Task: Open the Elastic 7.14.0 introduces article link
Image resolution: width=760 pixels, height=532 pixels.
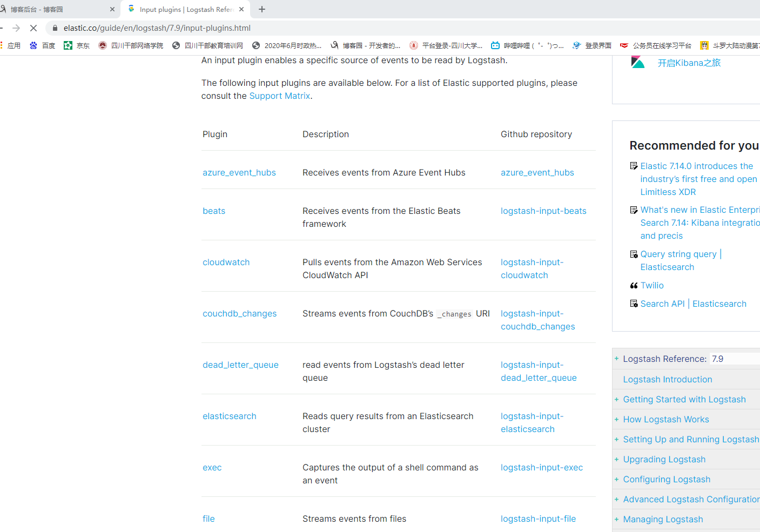Action: (698, 179)
